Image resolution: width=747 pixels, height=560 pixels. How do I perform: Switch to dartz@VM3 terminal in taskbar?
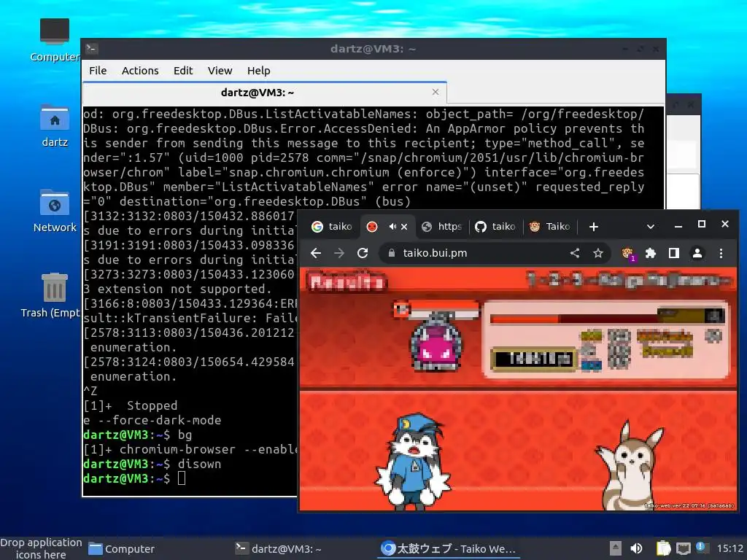[x=279, y=548]
